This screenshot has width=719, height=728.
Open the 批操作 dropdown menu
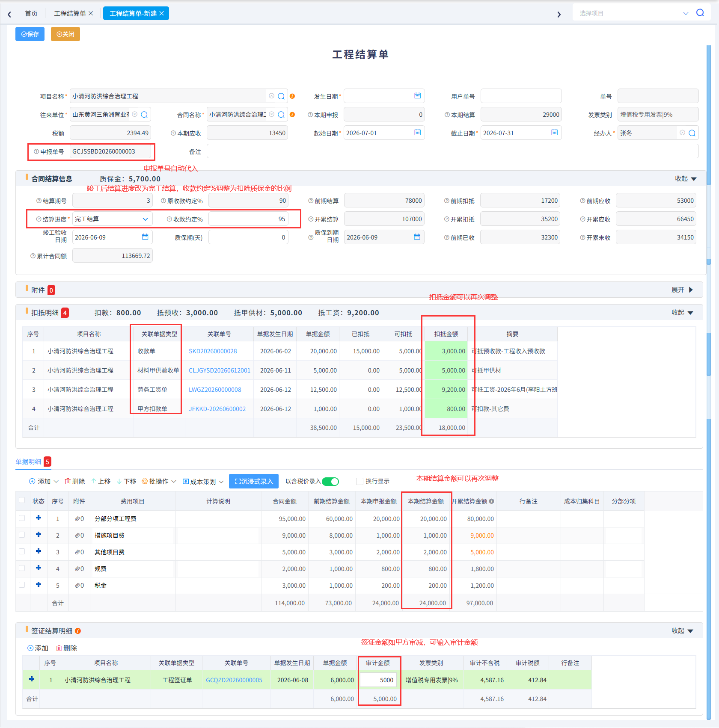[x=159, y=482]
